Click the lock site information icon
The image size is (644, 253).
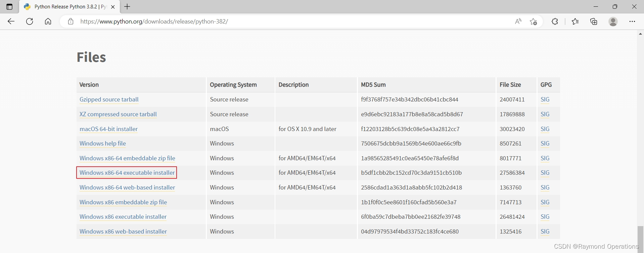[71, 22]
